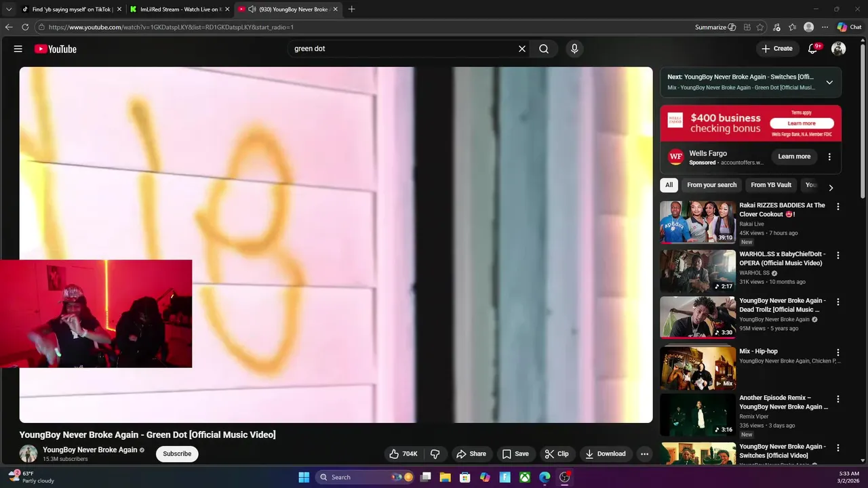This screenshot has width=868, height=488.
Task: Clear the 'green dot' search text
Action: [x=522, y=49]
